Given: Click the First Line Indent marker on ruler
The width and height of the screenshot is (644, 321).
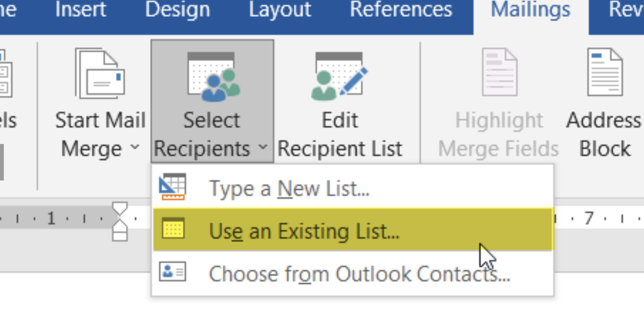Looking at the screenshot, I should pos(120,210).
